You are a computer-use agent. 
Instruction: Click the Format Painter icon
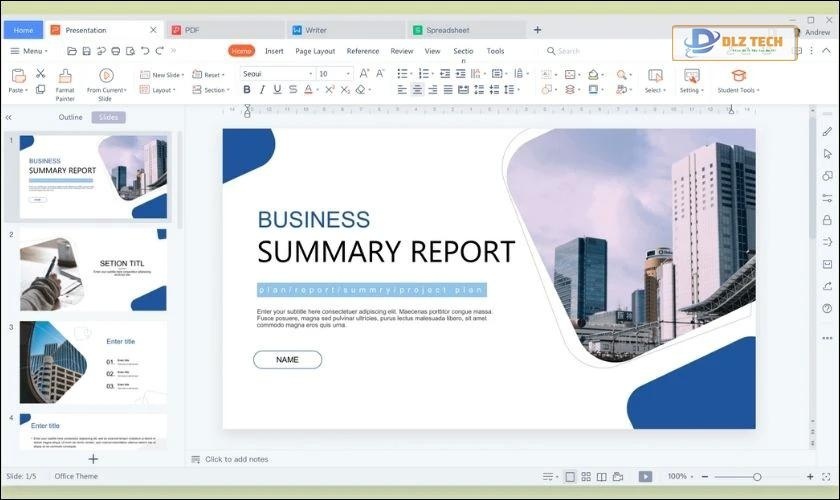click(x=65, y=76)
